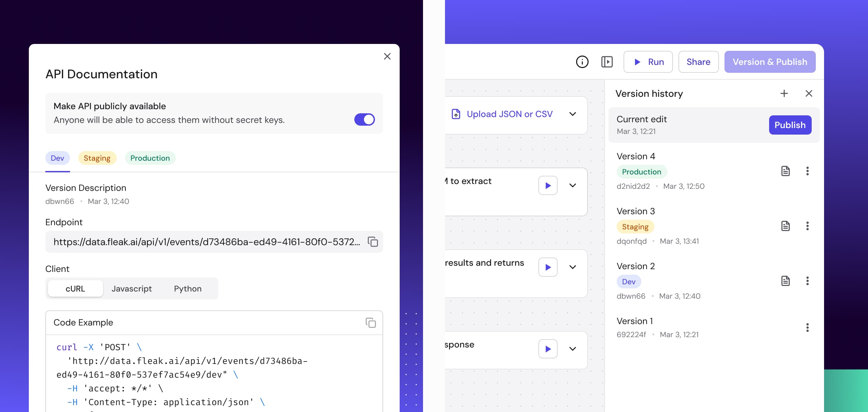
Task: Run the 'to extract' node with play button
Action: (548, 185)
